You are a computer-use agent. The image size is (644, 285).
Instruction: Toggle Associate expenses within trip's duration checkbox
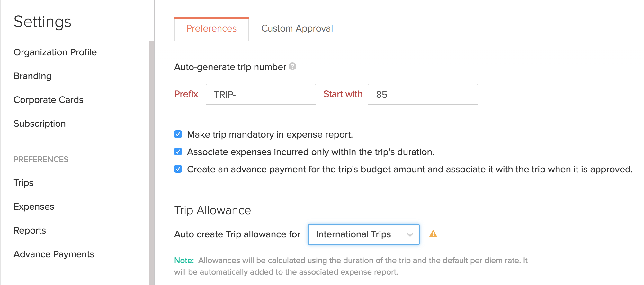[178, 152]
